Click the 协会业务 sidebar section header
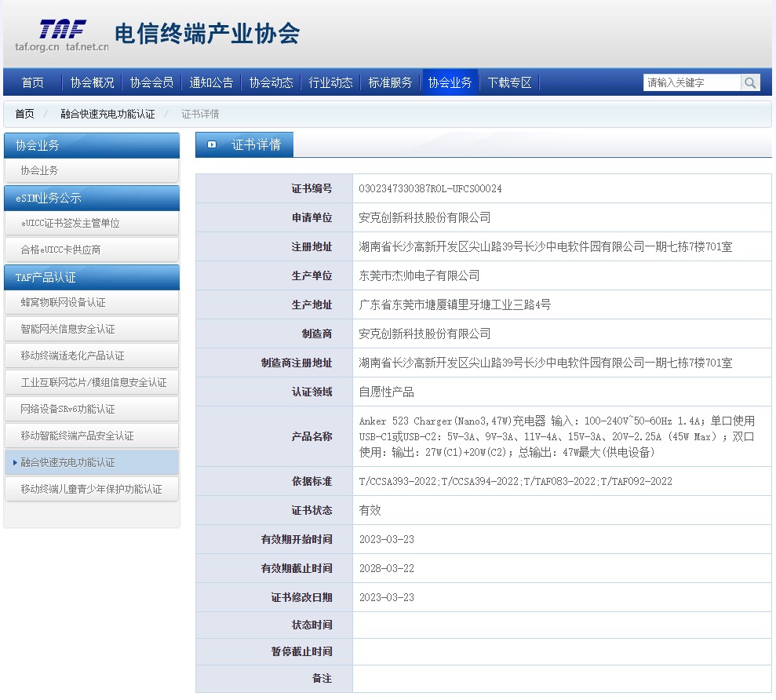This screenshot has width=776, height=700. pyautogui.click(x=92, y=145)
